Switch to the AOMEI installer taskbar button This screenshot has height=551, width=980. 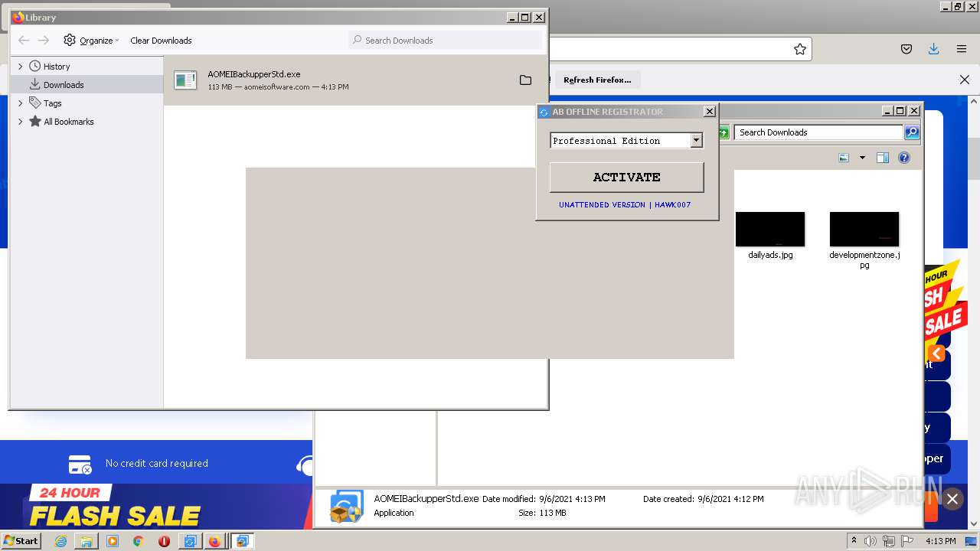click(243, 541)
